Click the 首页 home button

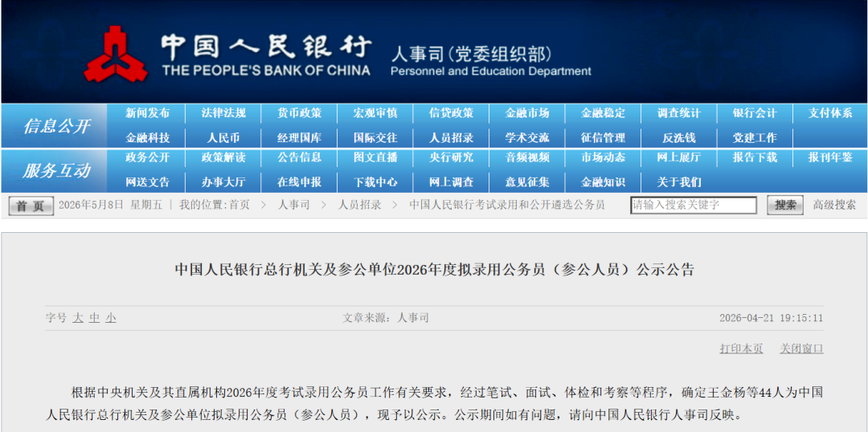tap(31, 206)
